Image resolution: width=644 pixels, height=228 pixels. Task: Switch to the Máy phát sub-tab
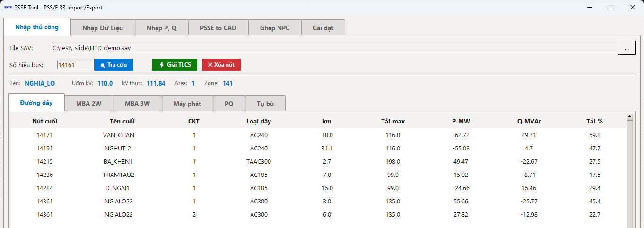point(187,104)
